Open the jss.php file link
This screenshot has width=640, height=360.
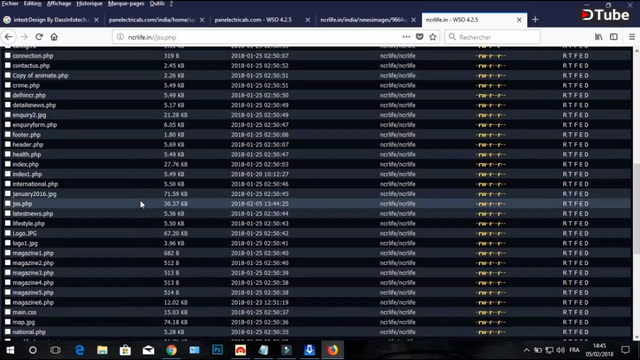22,204
